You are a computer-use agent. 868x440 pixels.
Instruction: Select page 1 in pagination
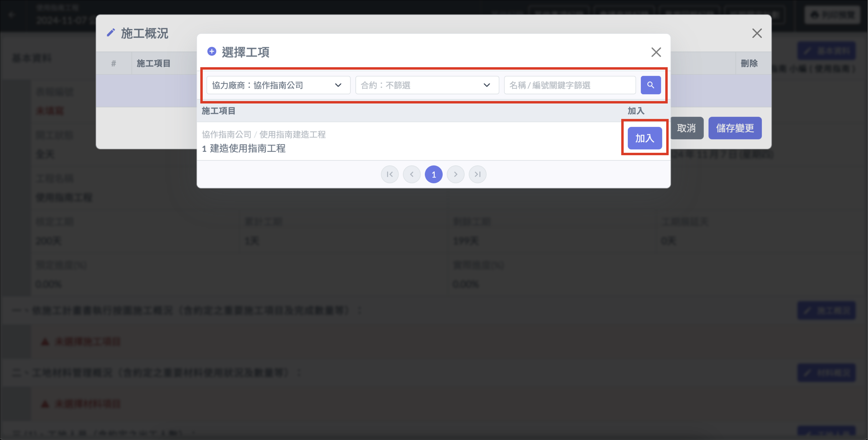433,174
